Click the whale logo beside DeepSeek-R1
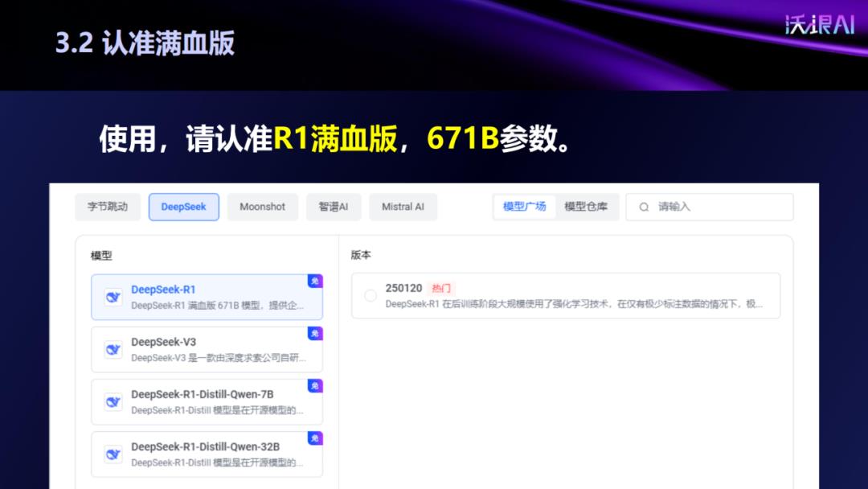868x489 pixels. (113, 298)
